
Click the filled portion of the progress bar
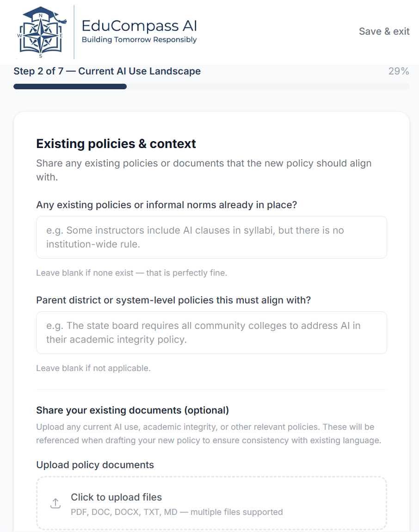coord(70,87)
